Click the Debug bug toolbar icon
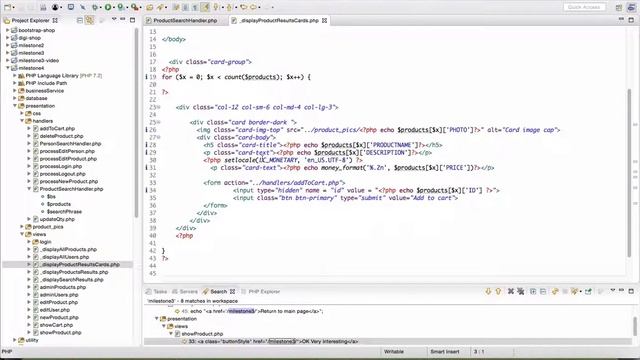 (x=95, y=7)
